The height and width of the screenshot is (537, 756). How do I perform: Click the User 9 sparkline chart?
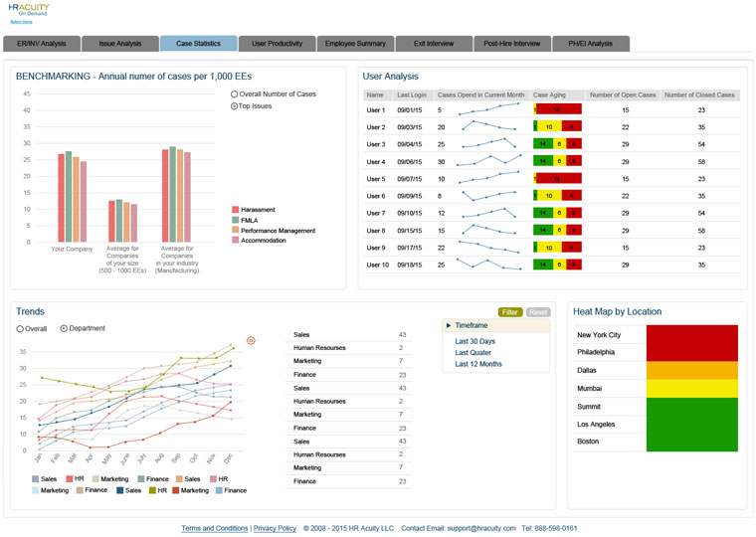[488, 247]
